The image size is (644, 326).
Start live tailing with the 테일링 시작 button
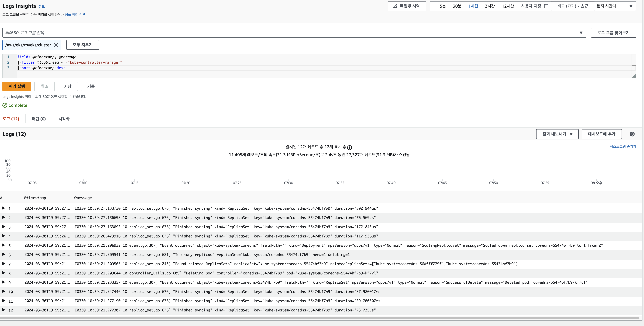click(406, 6)
